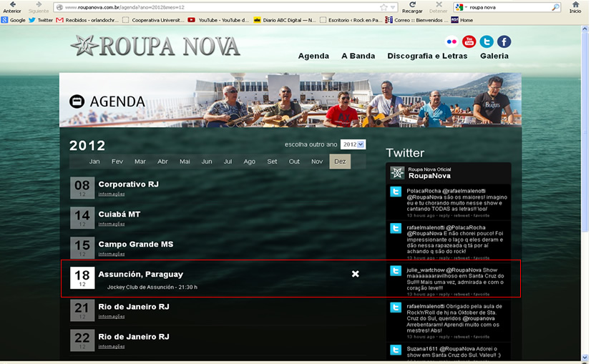
Task: Select the Jul month tab
Action: pyautogui.click(x=228, y=162)
